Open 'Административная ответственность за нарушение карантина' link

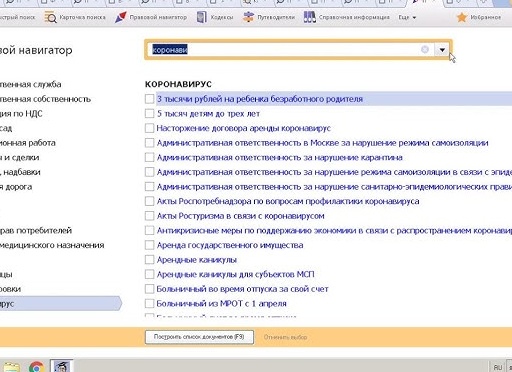click(x=280, y=157)
